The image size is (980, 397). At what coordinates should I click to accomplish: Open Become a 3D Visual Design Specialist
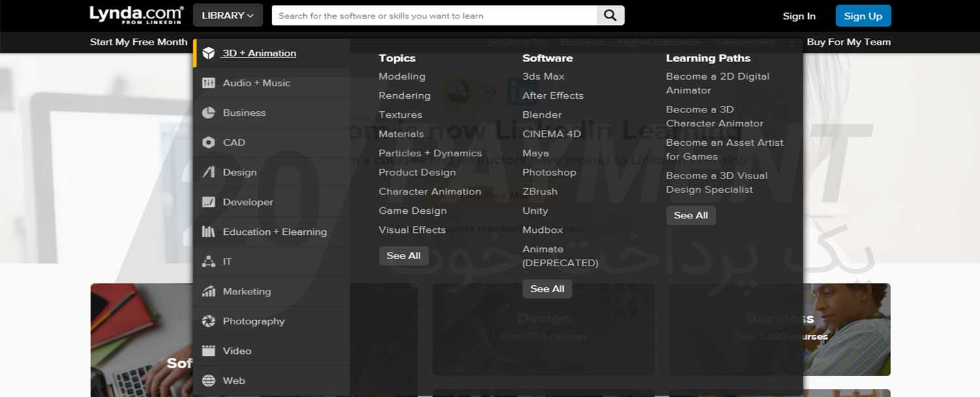click(x=717, y=182)
